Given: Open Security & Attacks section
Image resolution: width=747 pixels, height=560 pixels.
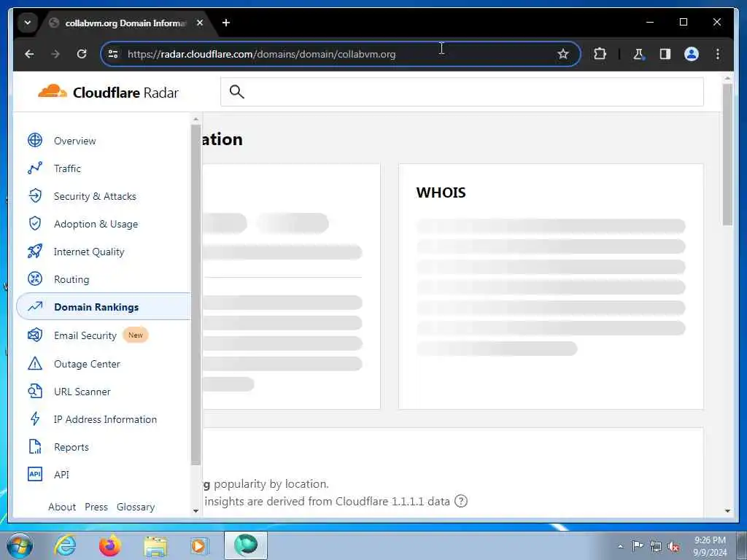Looking at the screenshot, I should coord(95,195).
